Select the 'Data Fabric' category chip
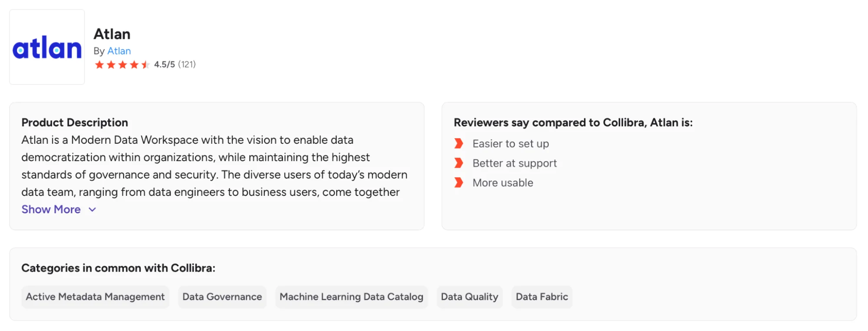 pos(541,297)
